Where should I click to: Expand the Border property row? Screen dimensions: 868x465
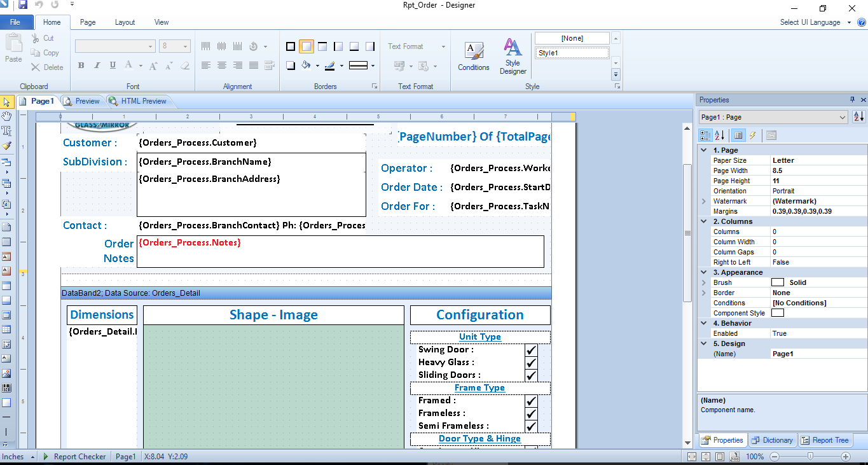[x=703, y=293]
